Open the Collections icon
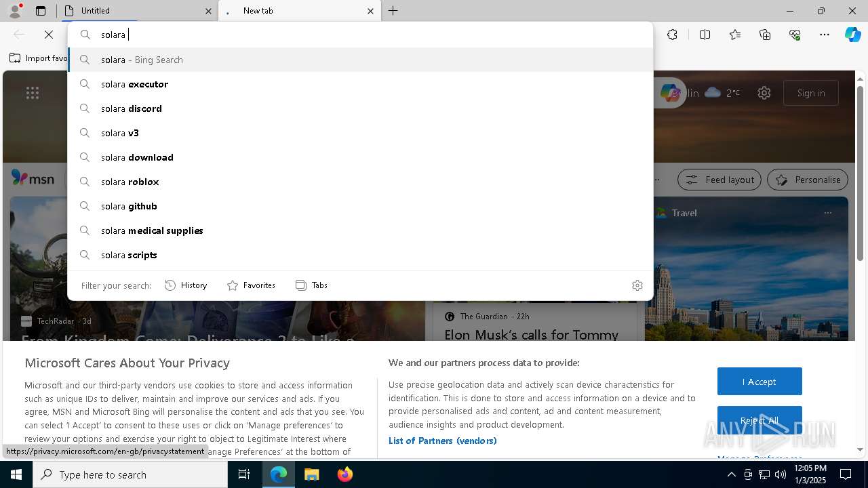The height and width of the screenshot is (488, 868). click(x=765, y=35)
